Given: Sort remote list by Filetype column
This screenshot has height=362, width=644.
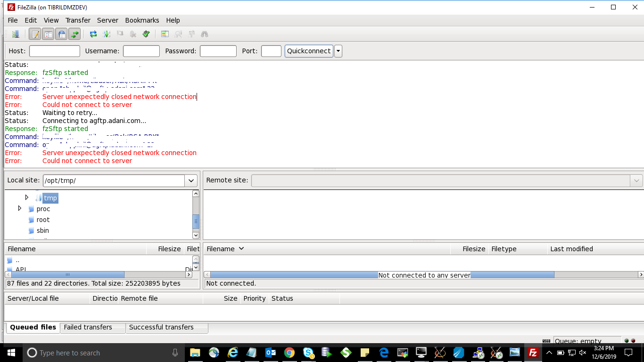Looking at the screenshot, I should pos(518,249).
